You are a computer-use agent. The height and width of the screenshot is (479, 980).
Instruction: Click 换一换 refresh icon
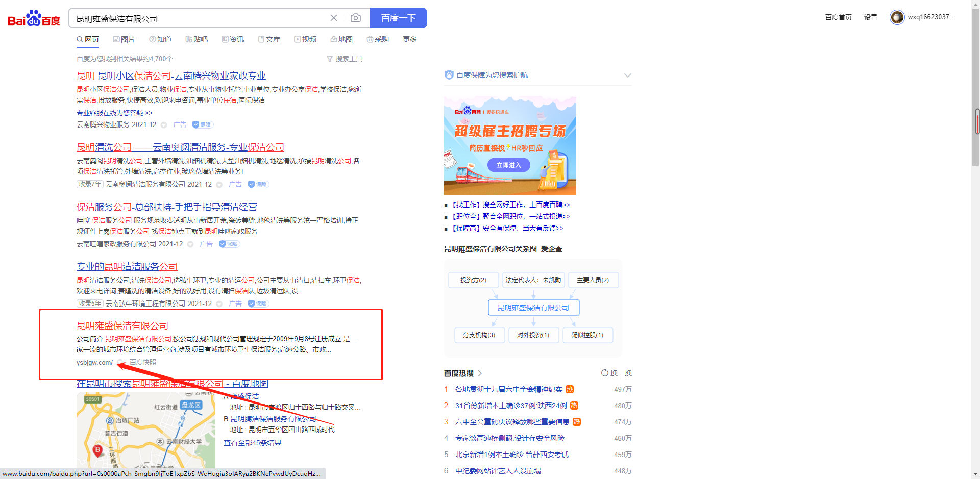click(605, 373)
